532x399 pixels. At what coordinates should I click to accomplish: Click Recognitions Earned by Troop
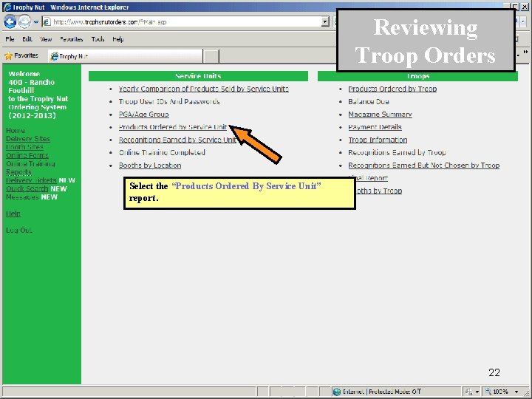[397, 153]
